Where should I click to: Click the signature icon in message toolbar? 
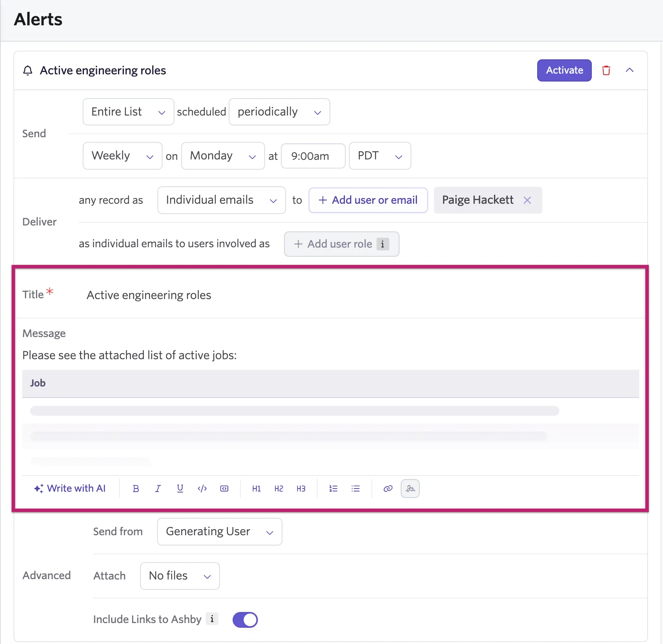[410, 489]
